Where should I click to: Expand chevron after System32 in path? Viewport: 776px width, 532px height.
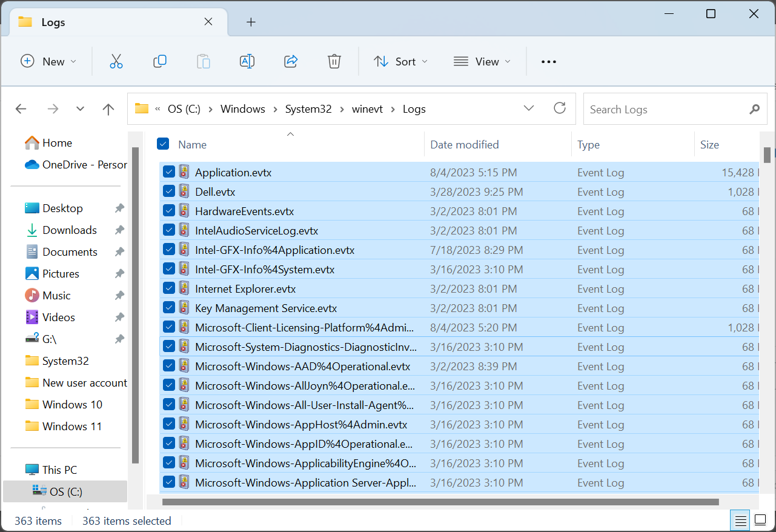342,110
